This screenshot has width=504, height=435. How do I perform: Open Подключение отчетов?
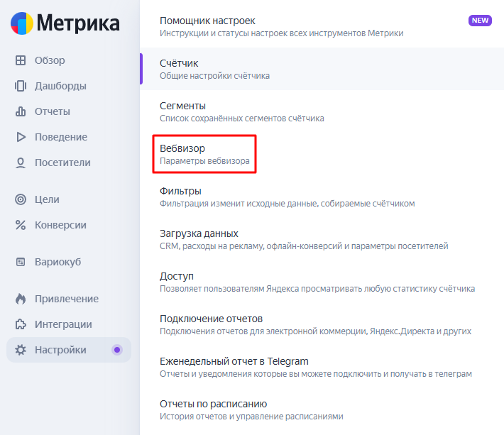(x=322, y=324)
